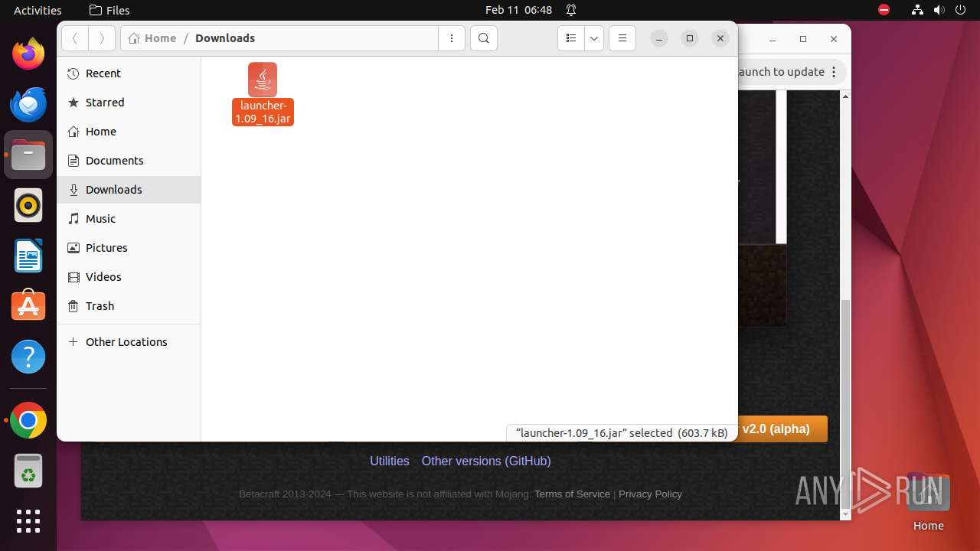Open the path bar three-dot menu
Screen dimensions: 980x551
(452, 38)
